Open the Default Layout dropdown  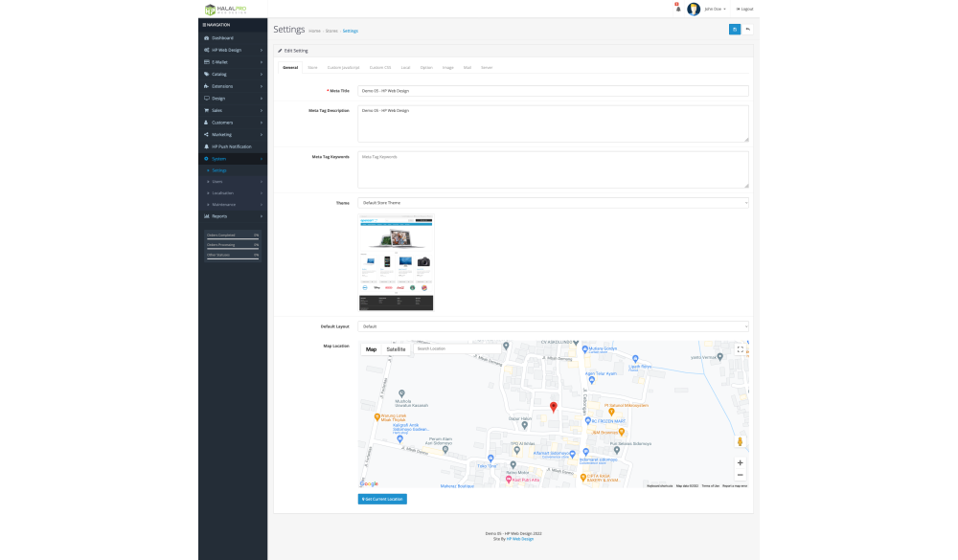click(552, 326)
